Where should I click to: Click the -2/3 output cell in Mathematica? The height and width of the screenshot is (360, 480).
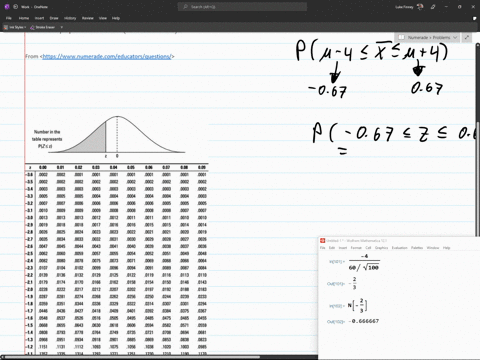click(x=352, y=283)
